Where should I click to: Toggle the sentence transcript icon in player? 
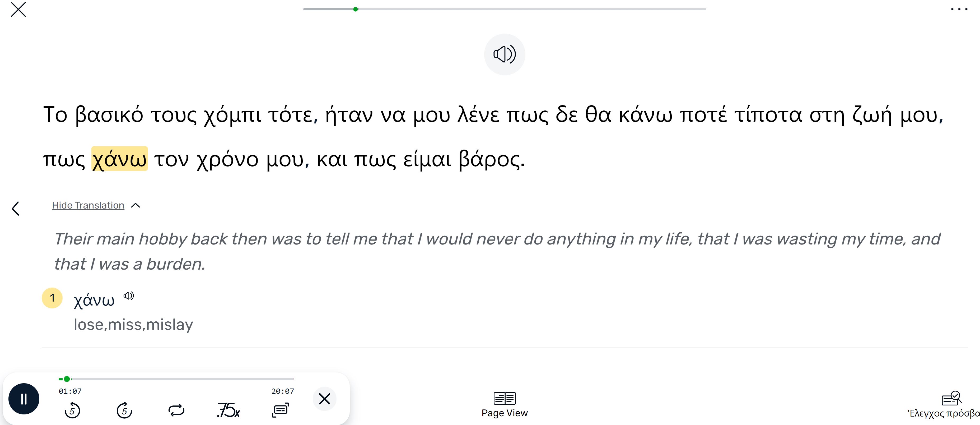click(280, 410)
